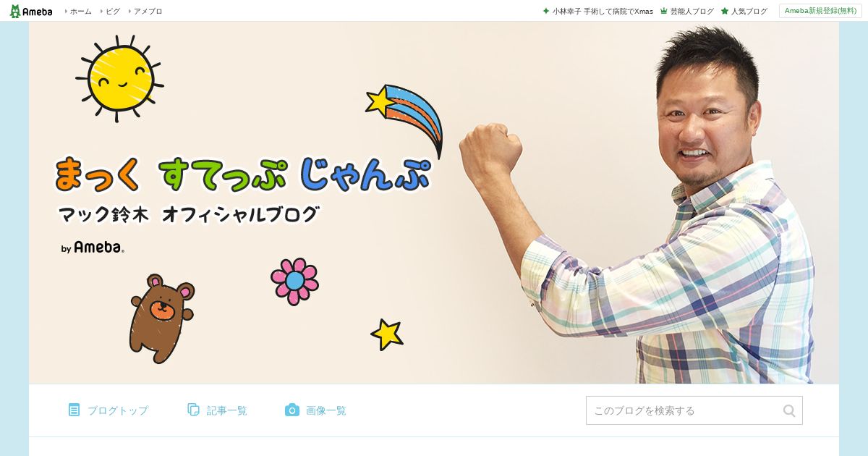Go to 人気ブログ link
The height and width of the screenshot is (456, 868).
(749, 11)
